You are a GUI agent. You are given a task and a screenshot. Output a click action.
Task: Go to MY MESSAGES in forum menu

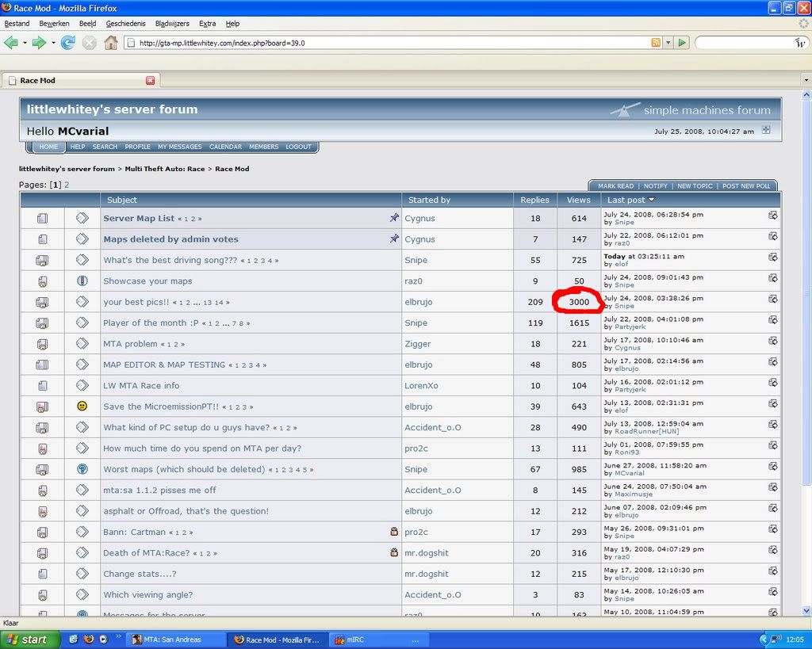pyautogui.click(x=180, y=147)
